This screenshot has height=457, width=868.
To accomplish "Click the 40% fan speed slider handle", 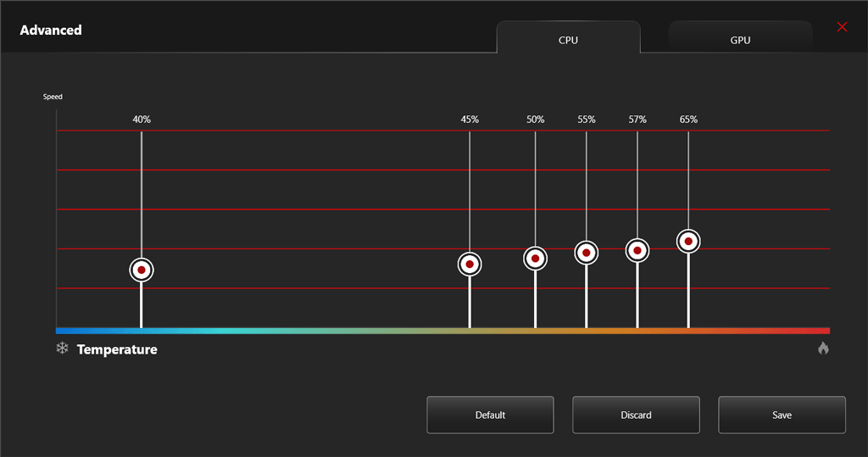I will 142,270.
